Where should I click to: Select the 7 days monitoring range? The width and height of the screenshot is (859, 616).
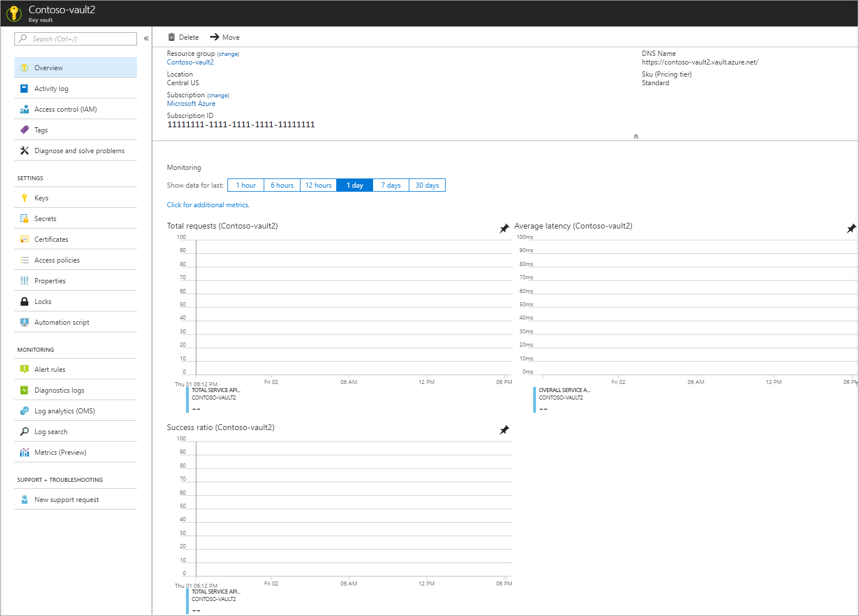(390, 185)
